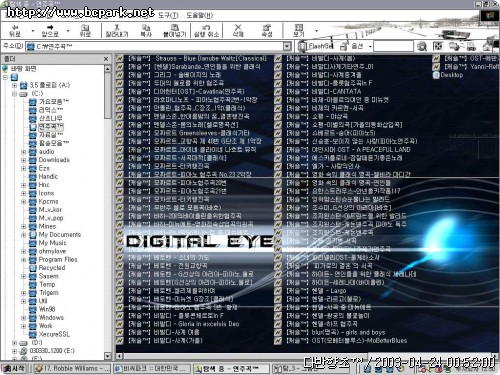Click the folder tree scroll up arrow
The width and height of the screenshot is (500, 375).
(x=108, y=69)
